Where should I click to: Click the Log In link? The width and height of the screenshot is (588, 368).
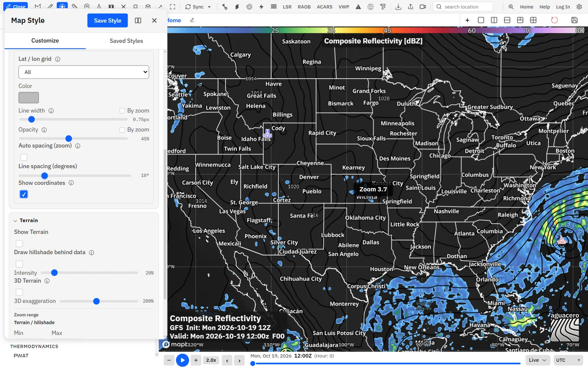563,7
